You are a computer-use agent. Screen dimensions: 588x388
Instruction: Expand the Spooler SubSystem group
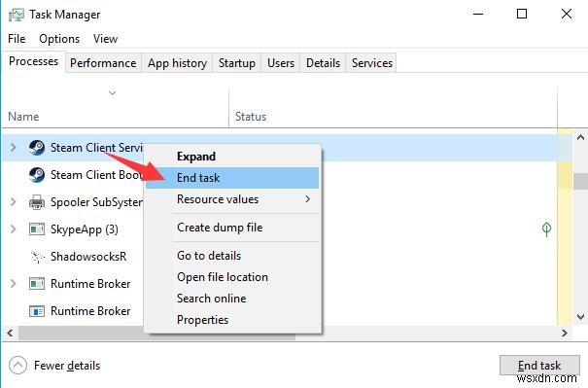tap(14, 202)
